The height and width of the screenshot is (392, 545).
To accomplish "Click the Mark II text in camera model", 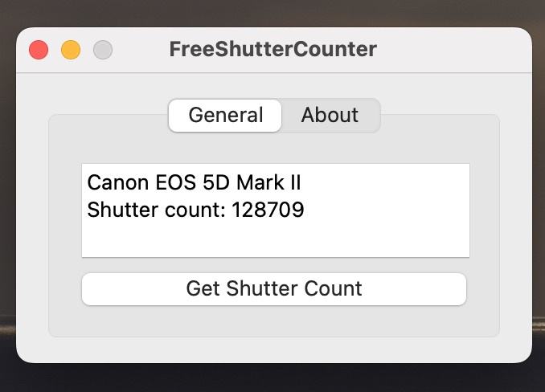I will 268,182.
